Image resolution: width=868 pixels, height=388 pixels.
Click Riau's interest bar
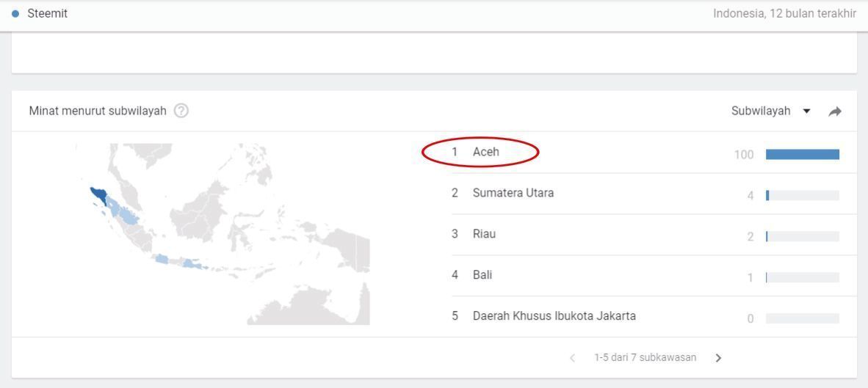802,236
